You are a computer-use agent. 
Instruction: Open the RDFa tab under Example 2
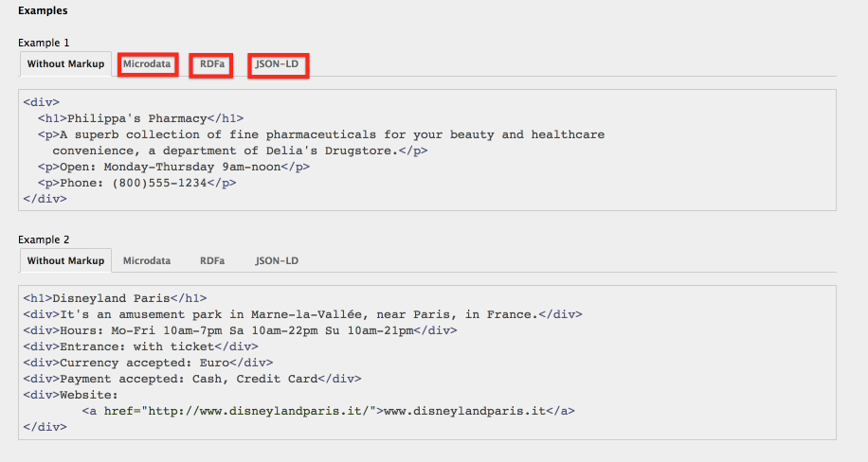(x=212, y=261)
